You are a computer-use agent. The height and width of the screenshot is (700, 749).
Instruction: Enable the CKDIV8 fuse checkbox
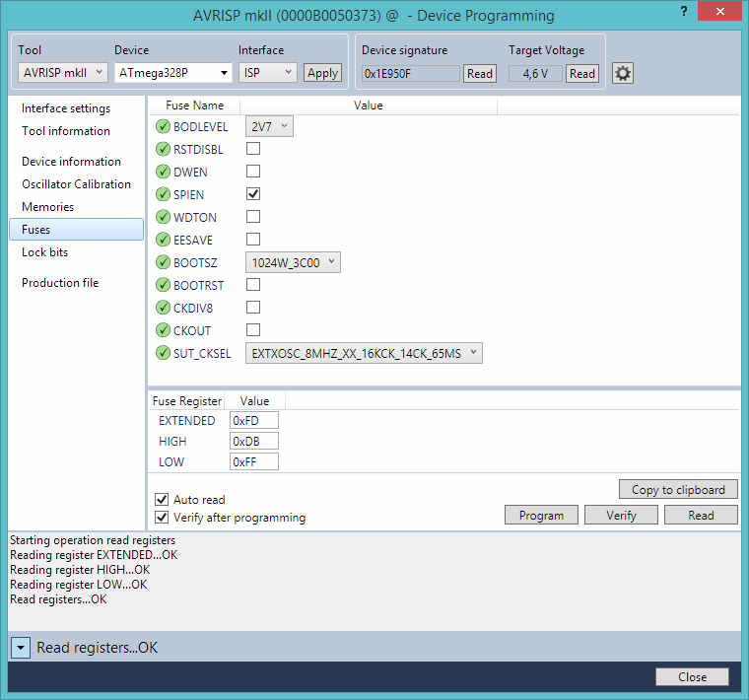click(253, 308)
